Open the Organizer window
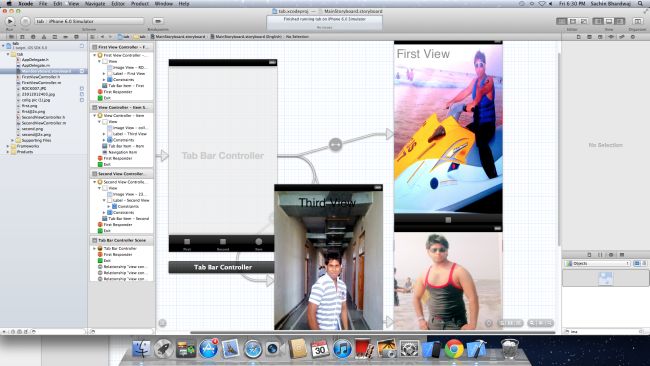The image size is (650, 366). click(x=638, y=21)
